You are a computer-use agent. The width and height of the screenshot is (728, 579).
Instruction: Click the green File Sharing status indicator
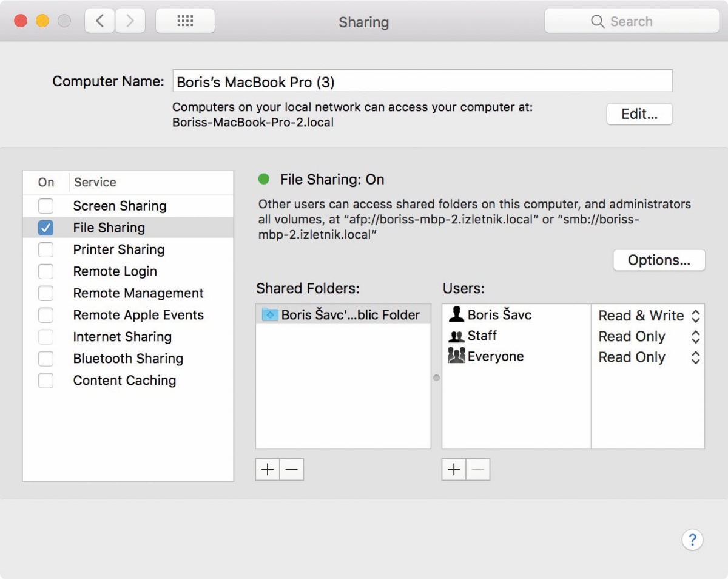(x=263, y=179)
